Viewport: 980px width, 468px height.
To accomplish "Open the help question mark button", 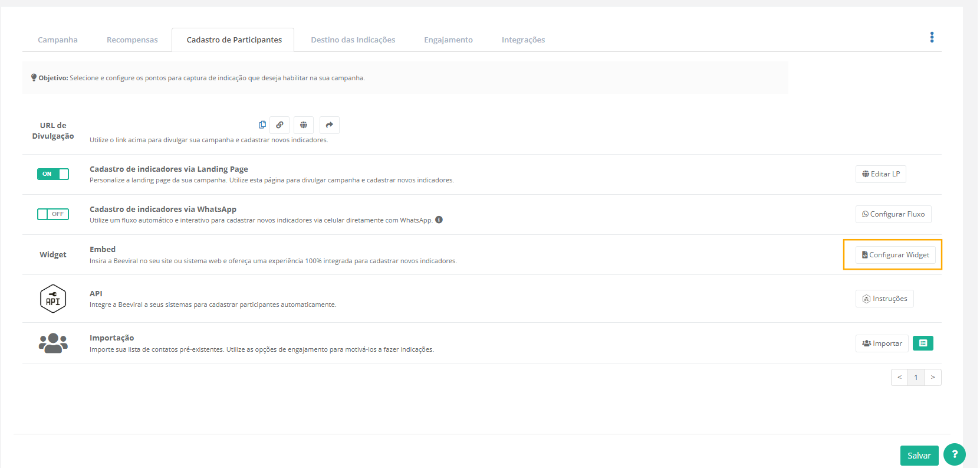I will (x=955, y=454).
